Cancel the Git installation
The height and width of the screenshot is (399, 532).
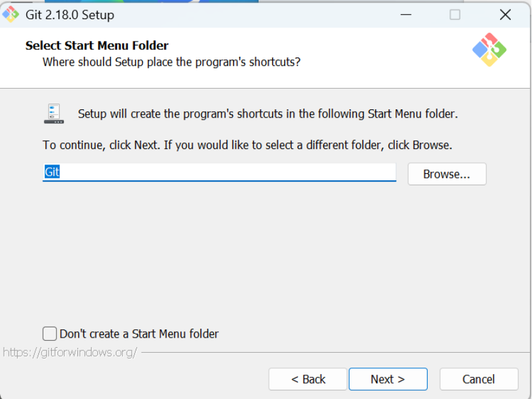click(x=479, y=379)
